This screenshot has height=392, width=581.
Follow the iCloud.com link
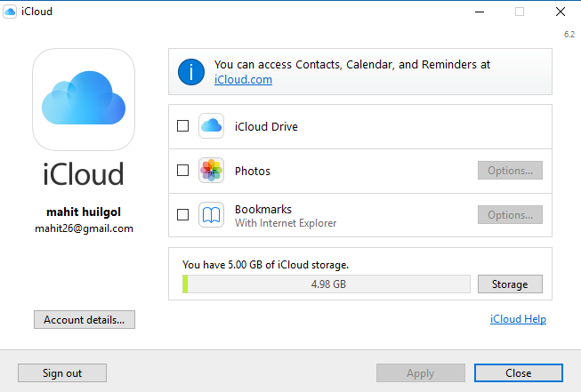[x=243, y=80]
